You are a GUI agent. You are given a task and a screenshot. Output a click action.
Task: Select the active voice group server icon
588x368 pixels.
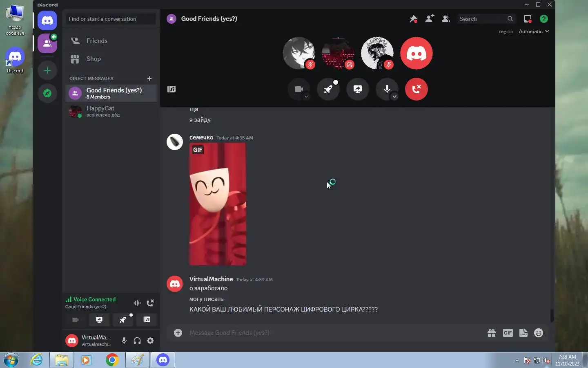[47, 43]
